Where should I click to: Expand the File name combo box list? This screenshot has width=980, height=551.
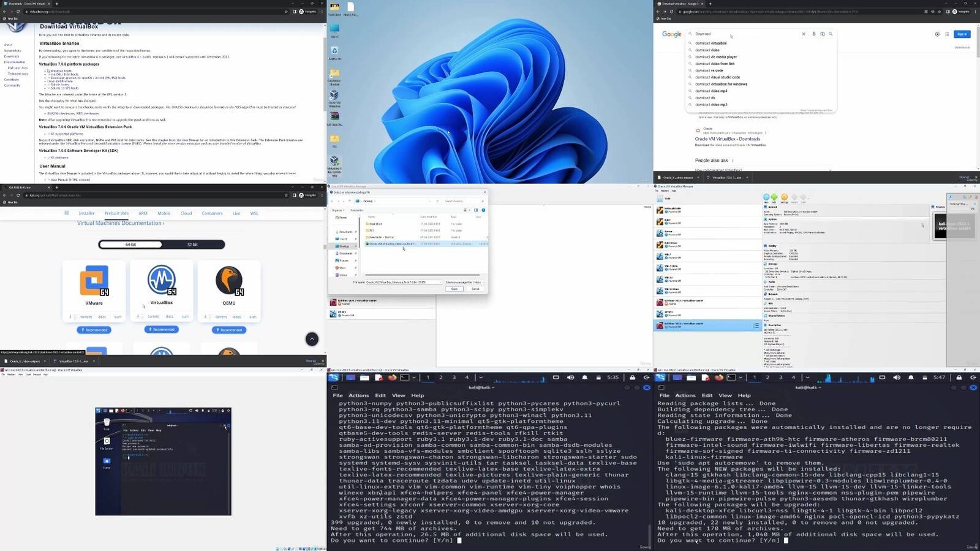coord(440,283)
